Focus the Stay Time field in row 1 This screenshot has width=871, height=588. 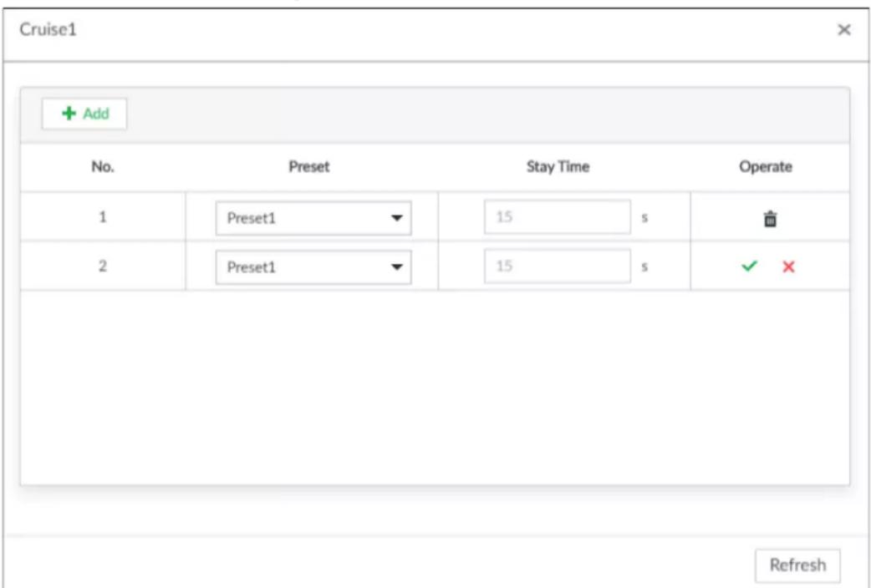click(558, 217)
